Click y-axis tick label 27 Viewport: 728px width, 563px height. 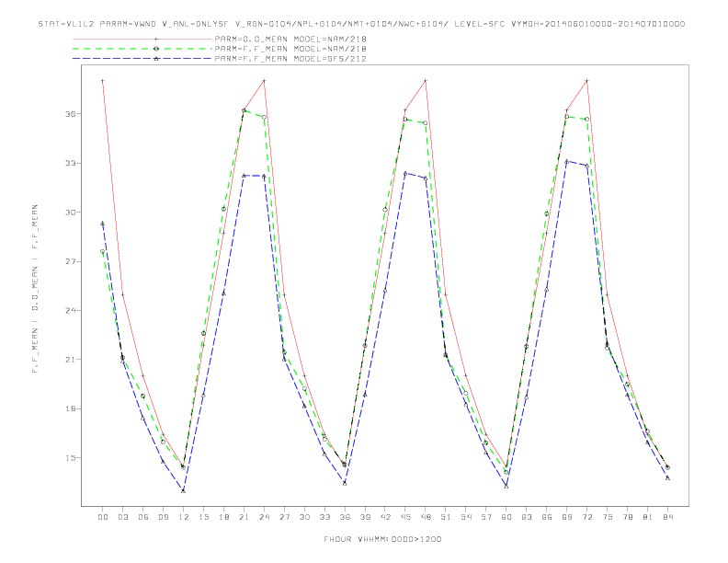tap(71, 261)
